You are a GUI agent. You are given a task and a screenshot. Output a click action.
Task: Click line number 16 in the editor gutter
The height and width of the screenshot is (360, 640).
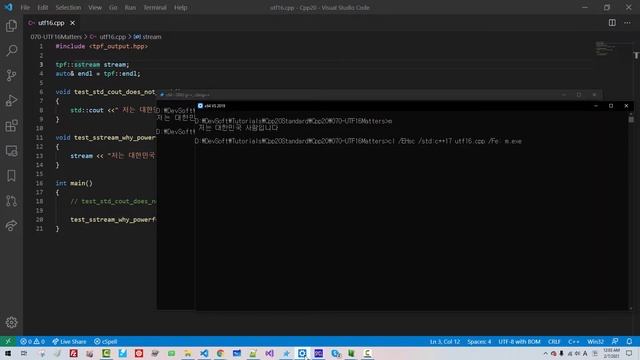[40, 183]
